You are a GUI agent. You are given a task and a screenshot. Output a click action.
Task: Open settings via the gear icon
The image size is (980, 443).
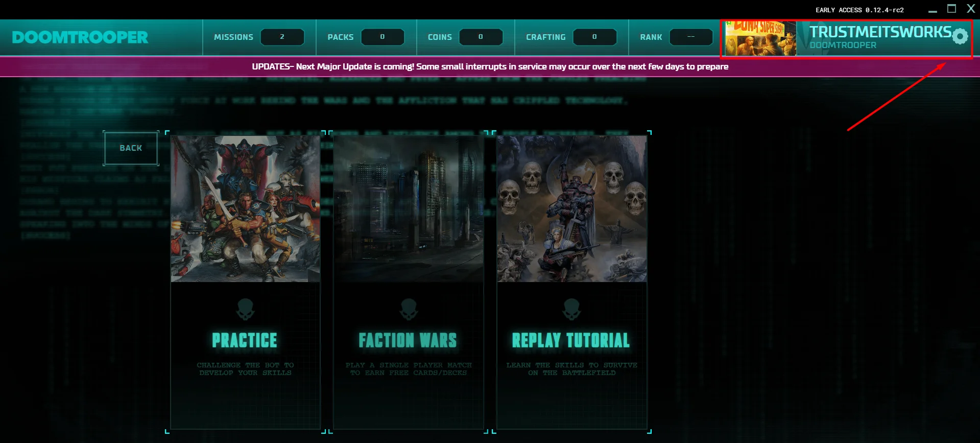[960, 36]
